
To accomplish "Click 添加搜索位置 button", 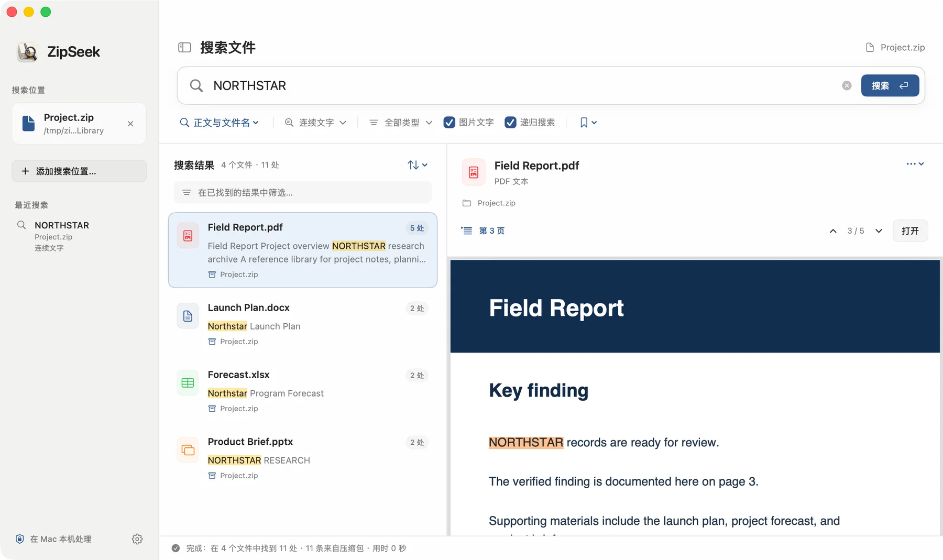I will coord(79,171).
